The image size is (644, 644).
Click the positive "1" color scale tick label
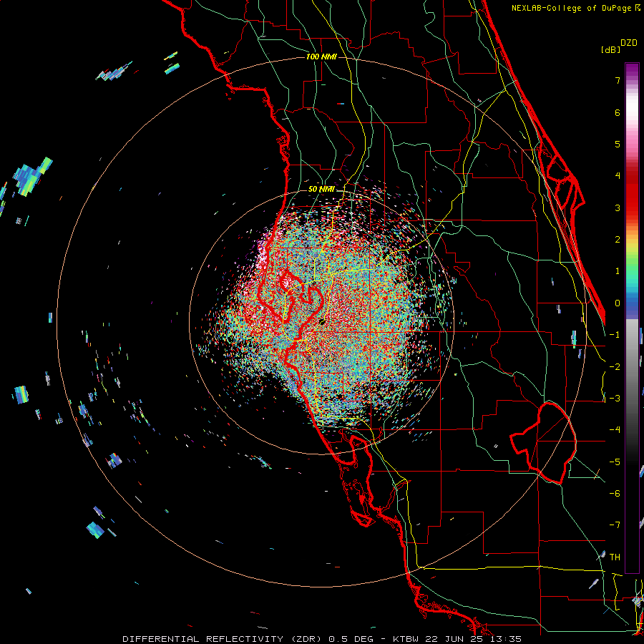tap(618, 271)
